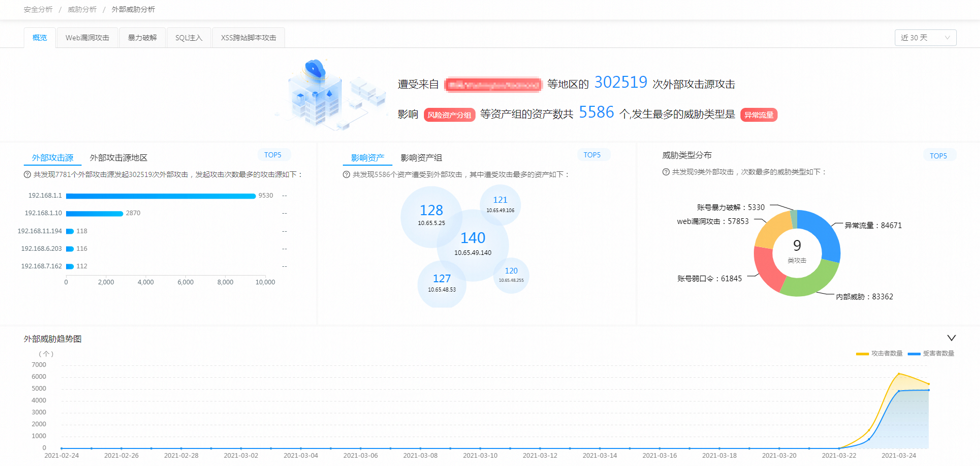Click 威胁分析 breadcrumb link
The width and height of the screenshot is (980, 466).
(x=82, y=9)
